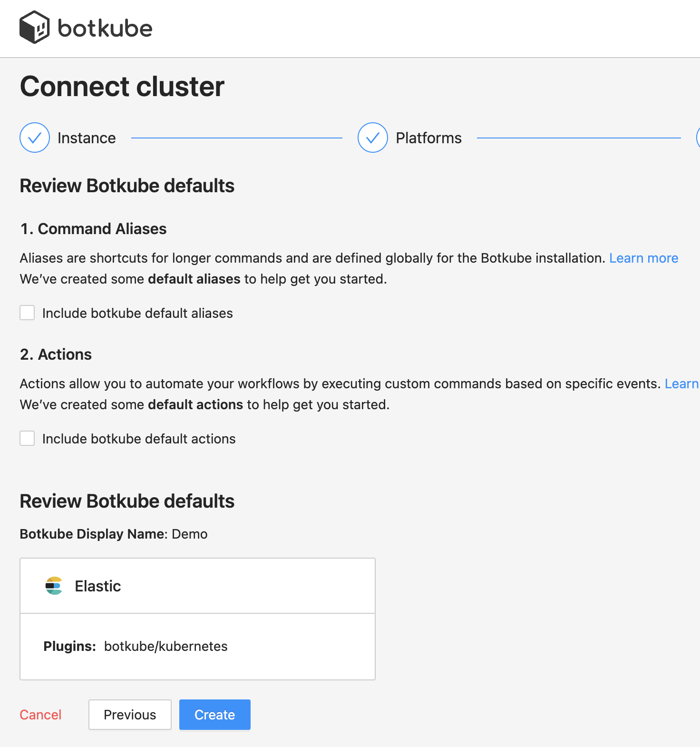
Task: Click the Botkube Display Name: Demo text
Action: pos(114,534)
